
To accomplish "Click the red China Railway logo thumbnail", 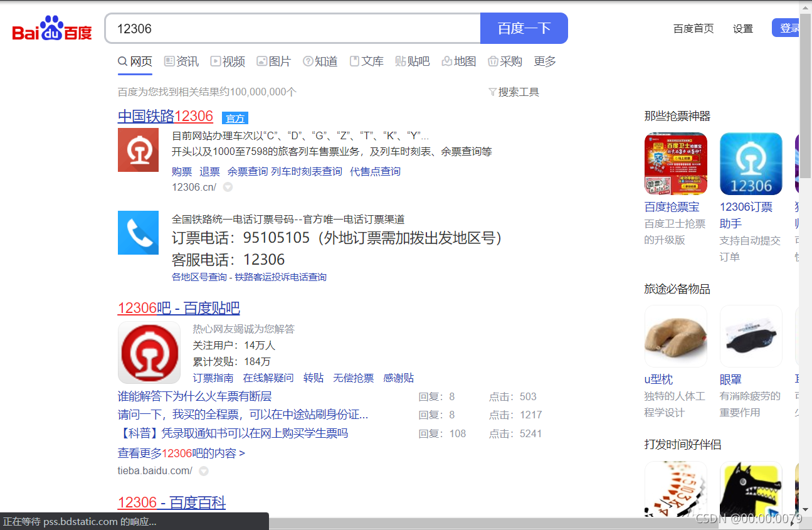I will click(x=139, y=150).
